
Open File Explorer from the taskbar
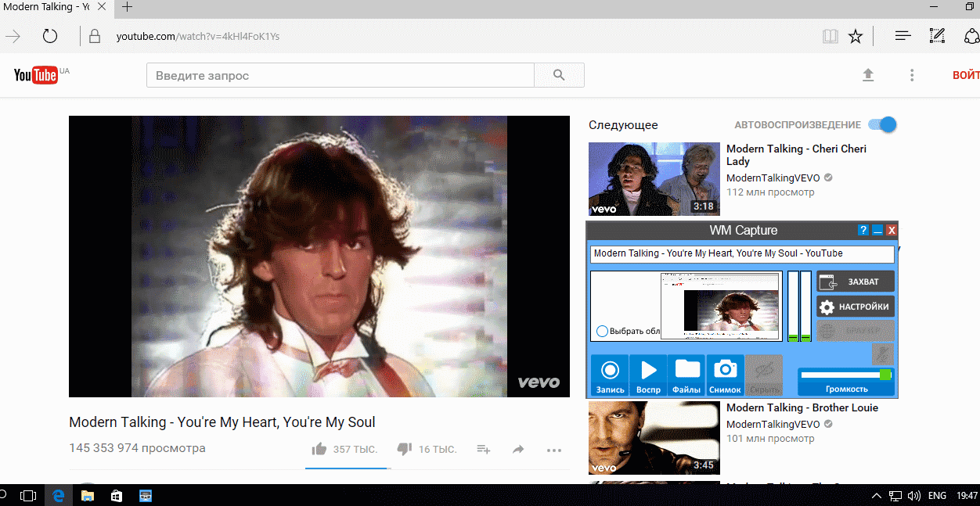pyautogui.click(x=87, y=495)
